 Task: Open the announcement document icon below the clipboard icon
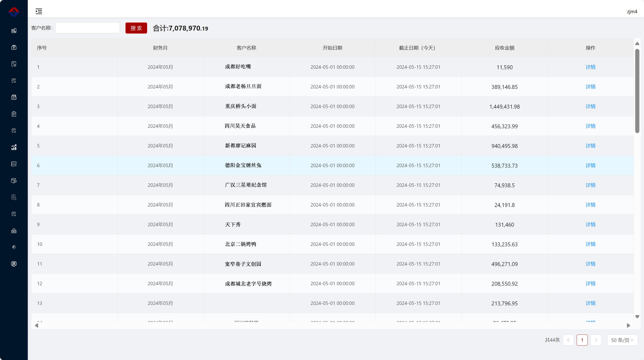click(x=14, y=131)
